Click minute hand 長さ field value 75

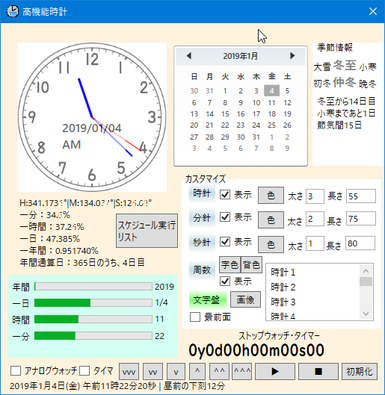[361, 219]
